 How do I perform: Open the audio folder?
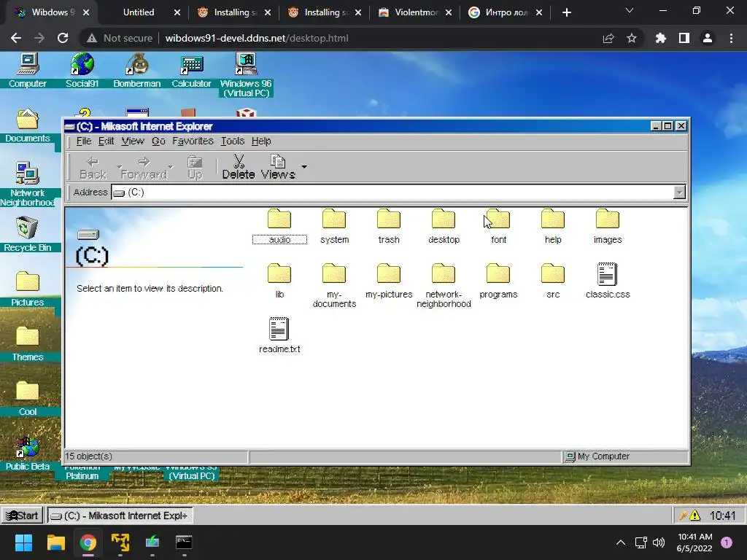(279, 227)
